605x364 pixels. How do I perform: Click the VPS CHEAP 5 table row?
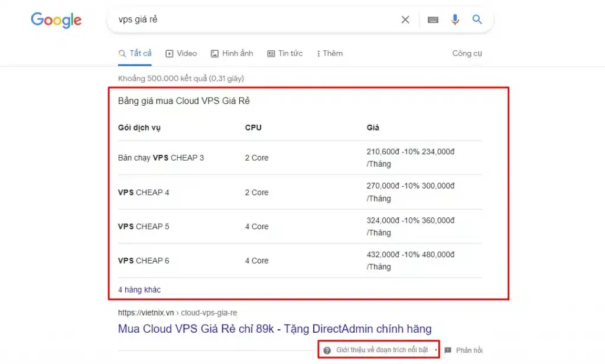pos(144,227)
